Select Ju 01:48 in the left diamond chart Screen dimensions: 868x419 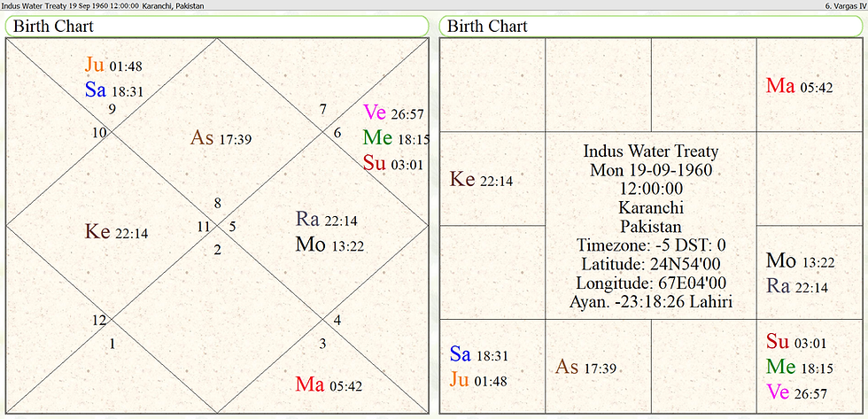pos(113,66)
